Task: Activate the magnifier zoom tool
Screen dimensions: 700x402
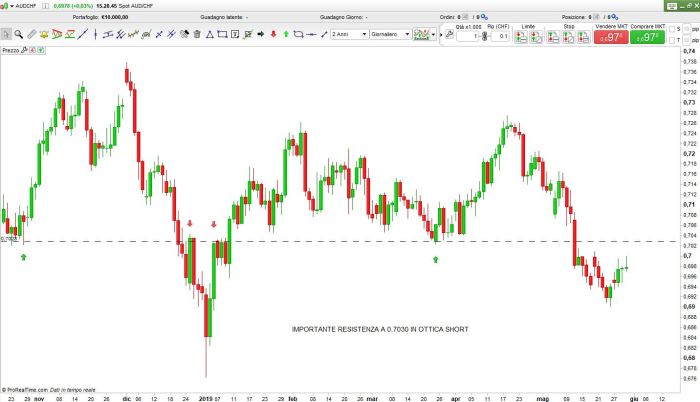Action: point(18,34)
